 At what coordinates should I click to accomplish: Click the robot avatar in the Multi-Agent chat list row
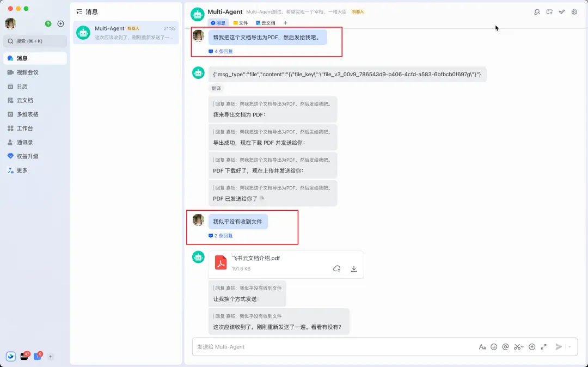(x=83, y=33)
